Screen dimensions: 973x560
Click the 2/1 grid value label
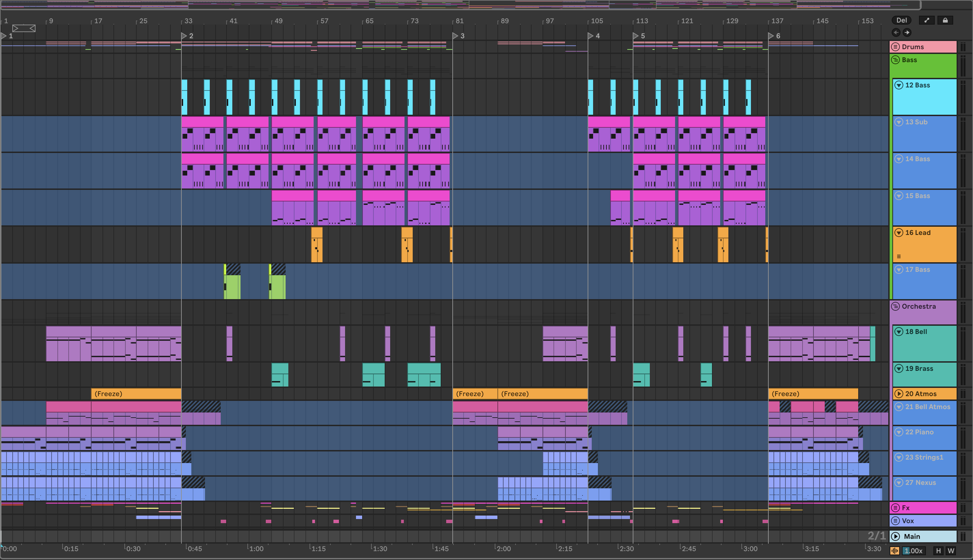[x=876, y=536]
